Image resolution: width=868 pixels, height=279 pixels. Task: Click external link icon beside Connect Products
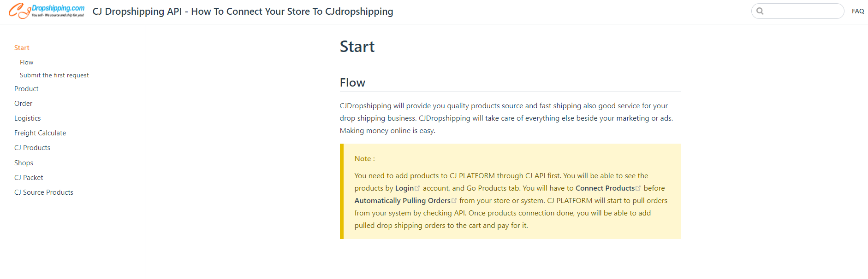point(638,188)
